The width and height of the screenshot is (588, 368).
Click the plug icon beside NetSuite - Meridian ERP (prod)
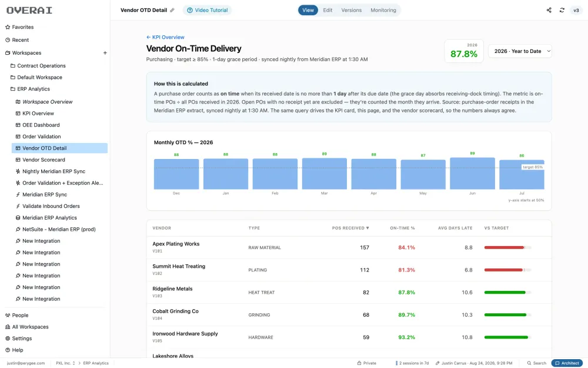18,230
